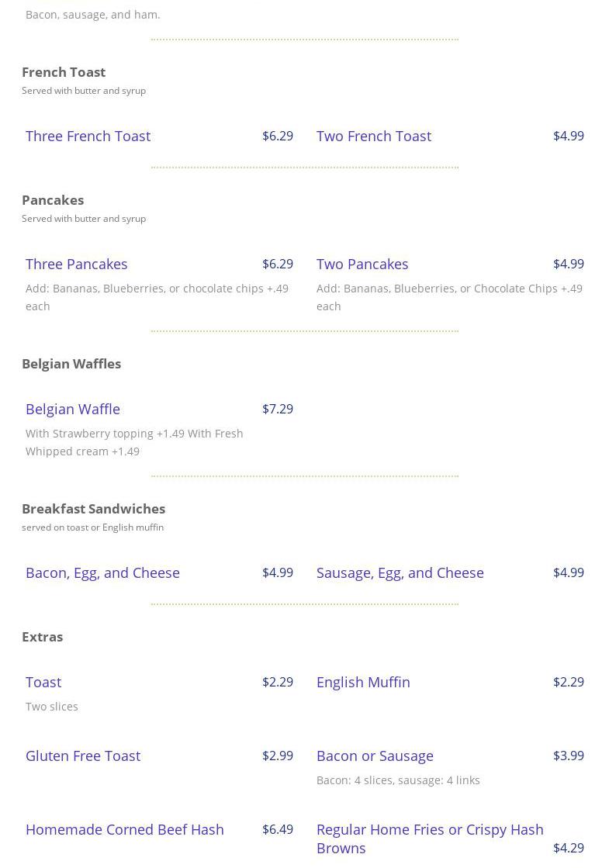Select the English Muffin item
The width and height of the screenshot is (609, 868).
pyautogui.click(x=363, y=682)
